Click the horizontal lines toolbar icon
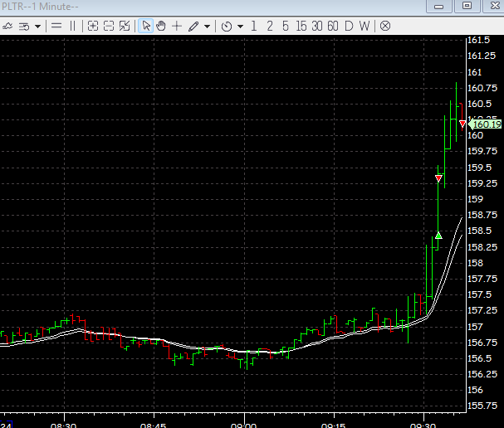 (x=56, y=26)
